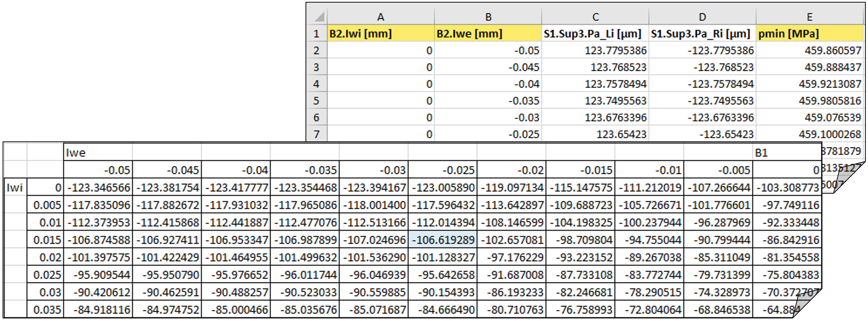Click the yellow B2.Iwe [mm] header cell

[488, 34]
